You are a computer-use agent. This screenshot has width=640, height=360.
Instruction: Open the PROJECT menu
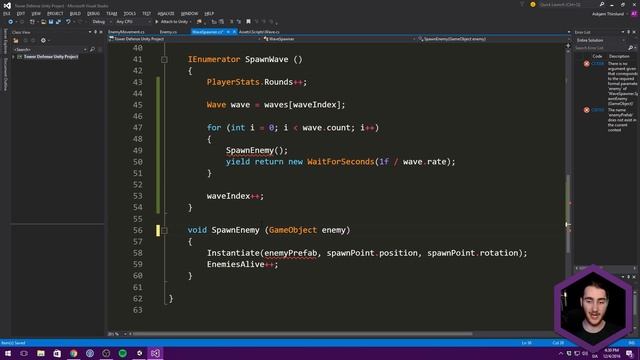(x=55, y=13)
